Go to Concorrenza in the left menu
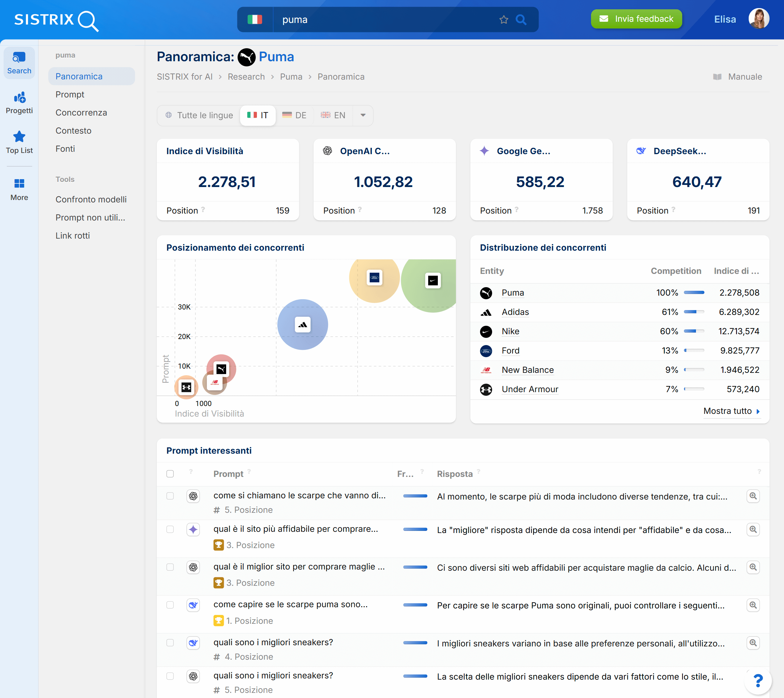Viewport: 784px width, 698px height. tap(81, 113)
